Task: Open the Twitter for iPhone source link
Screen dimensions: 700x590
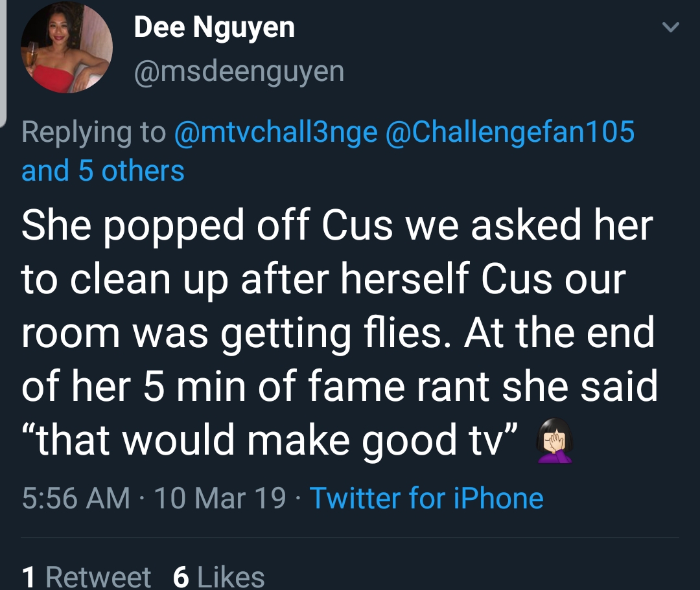Action: (426, 498)
